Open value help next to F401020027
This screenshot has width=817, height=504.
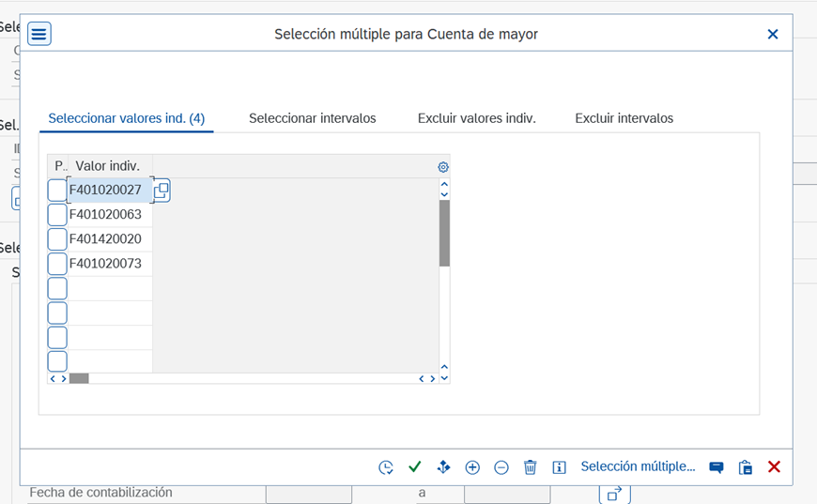(162, 191)
